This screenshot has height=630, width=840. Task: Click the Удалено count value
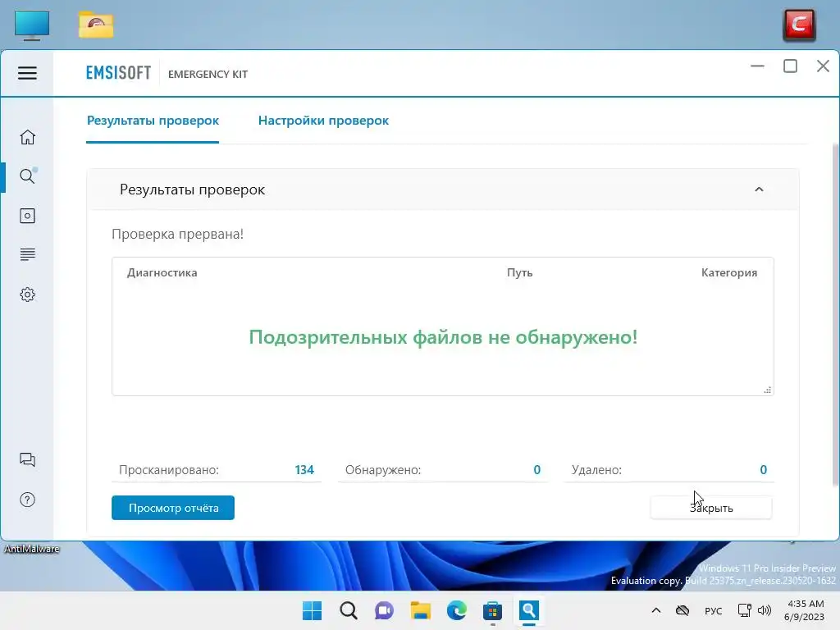pyautogui.click(x=764, y=470)
